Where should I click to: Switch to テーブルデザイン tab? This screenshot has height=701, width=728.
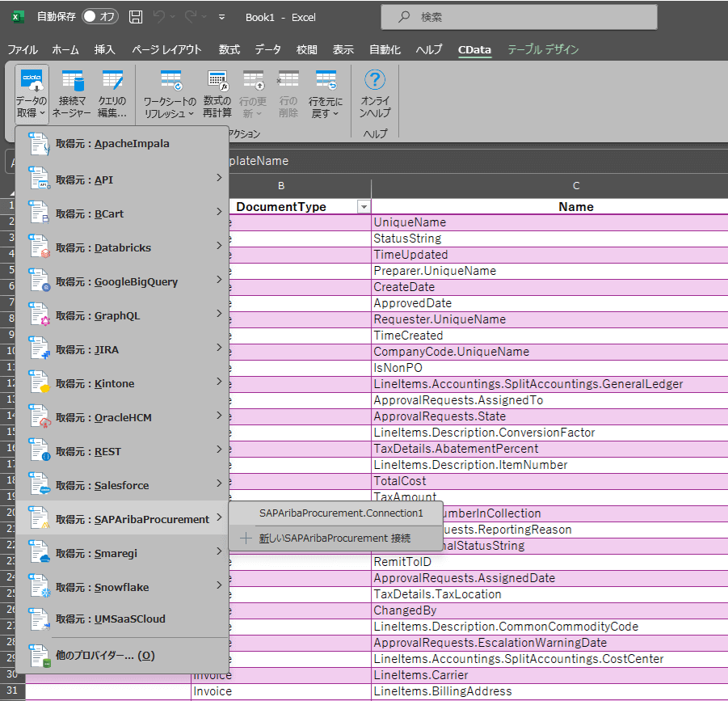(x=543, y=49)
